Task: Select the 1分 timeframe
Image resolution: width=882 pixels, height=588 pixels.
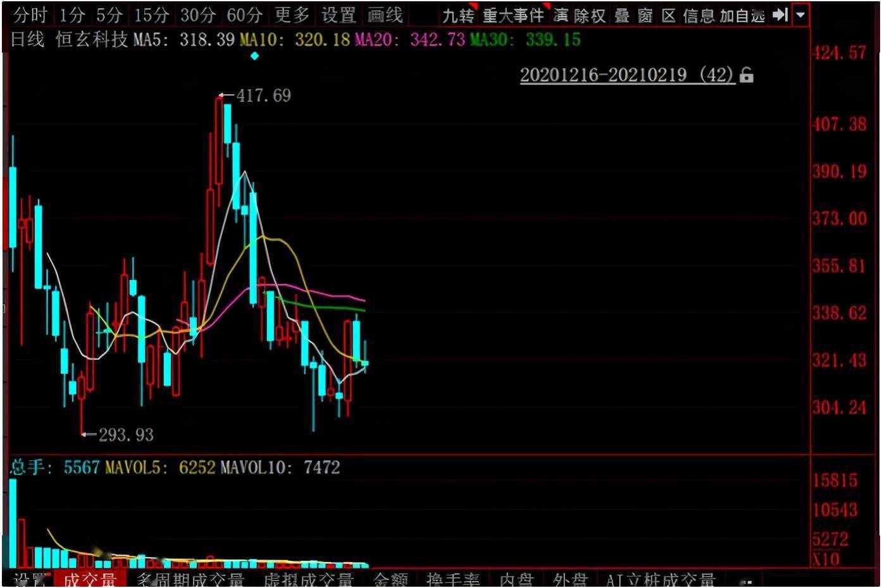Action: point(72,15)
